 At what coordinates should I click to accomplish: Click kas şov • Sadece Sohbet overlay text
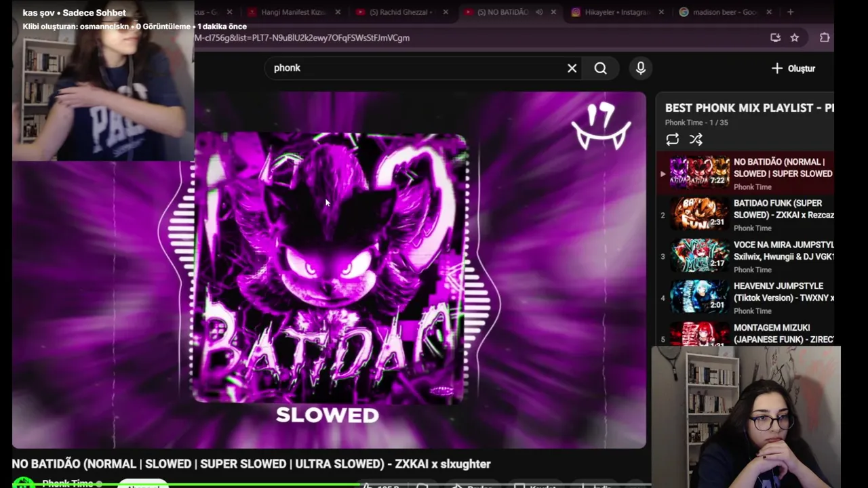coord(74,13)
